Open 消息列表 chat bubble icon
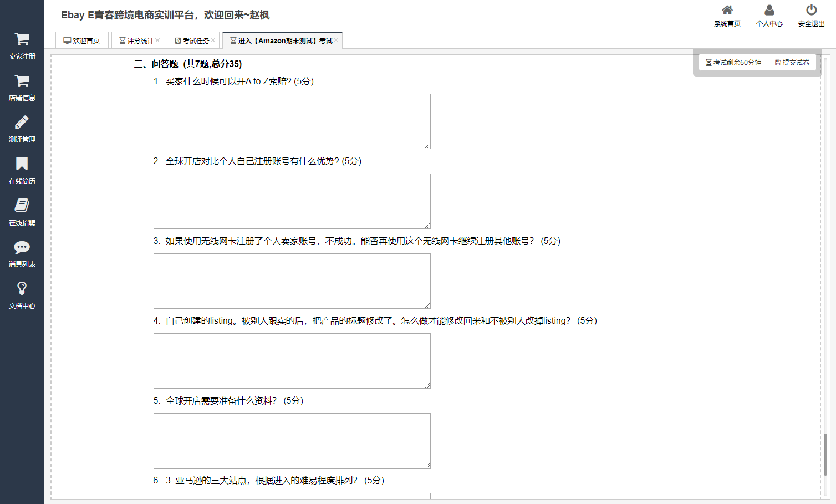836x504 pixels. [x=22, y=247]
